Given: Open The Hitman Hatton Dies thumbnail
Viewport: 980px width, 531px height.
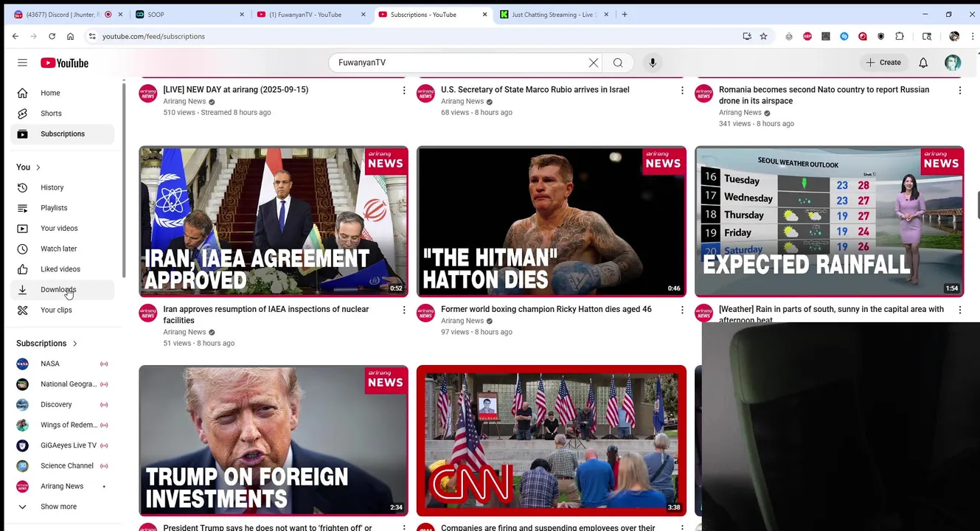Looking at the screenshot, I should pyautogui.click(x=552, y=221).
